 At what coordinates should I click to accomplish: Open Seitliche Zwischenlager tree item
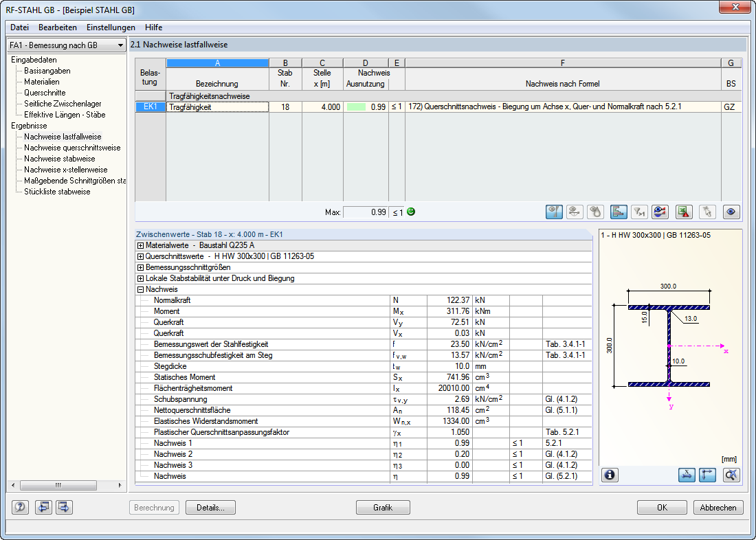pos(63,104)
